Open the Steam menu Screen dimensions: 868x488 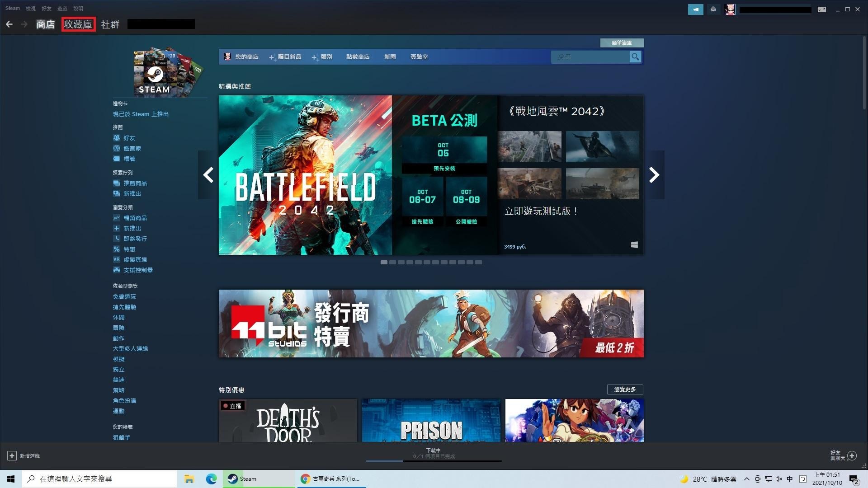[13, 9]
